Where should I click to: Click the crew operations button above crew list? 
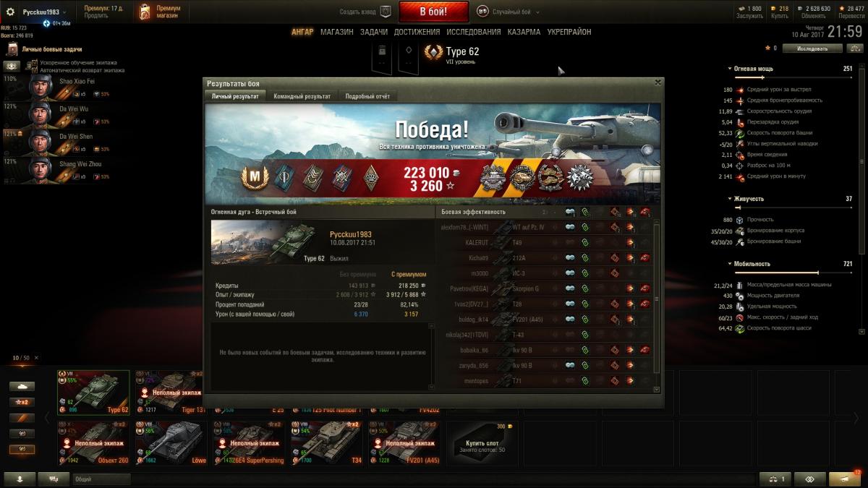click(x=12, y=66)
